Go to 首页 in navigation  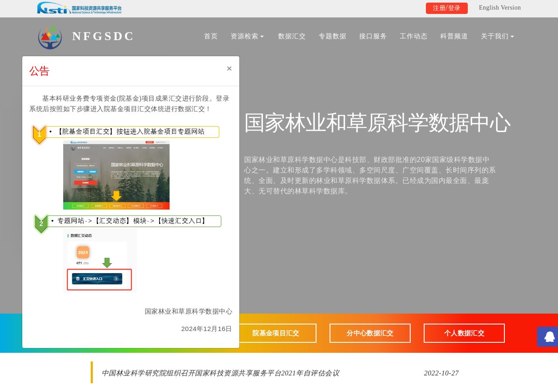click(211, 36)
